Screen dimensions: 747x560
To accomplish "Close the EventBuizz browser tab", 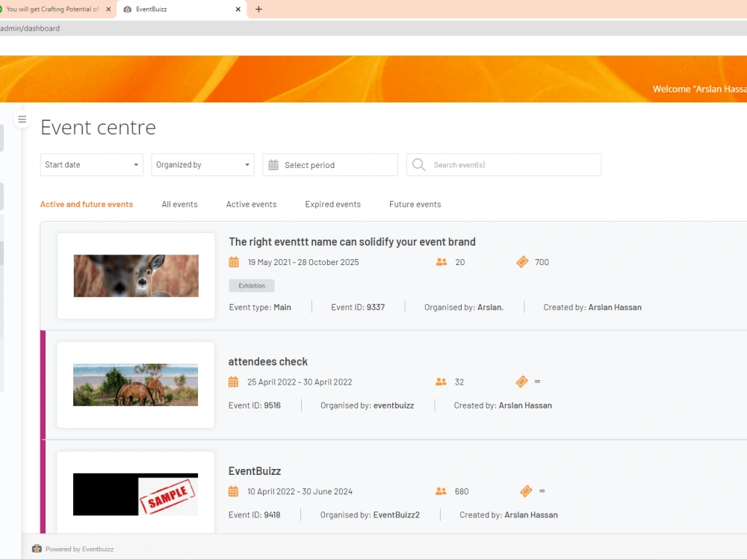I will tap(238, 9).
